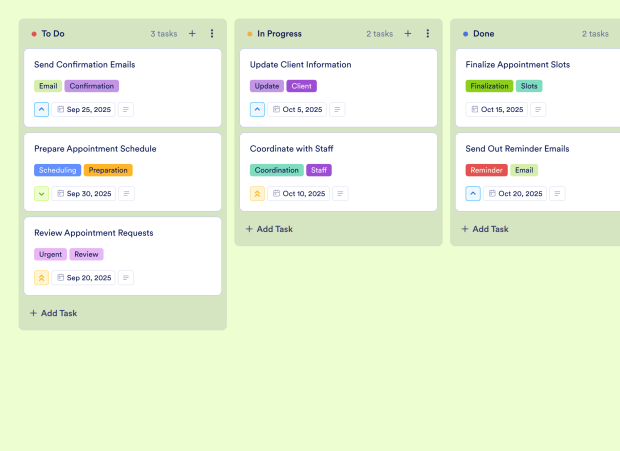Open the Send Out Reminder Emails card title

pos(517,149)
